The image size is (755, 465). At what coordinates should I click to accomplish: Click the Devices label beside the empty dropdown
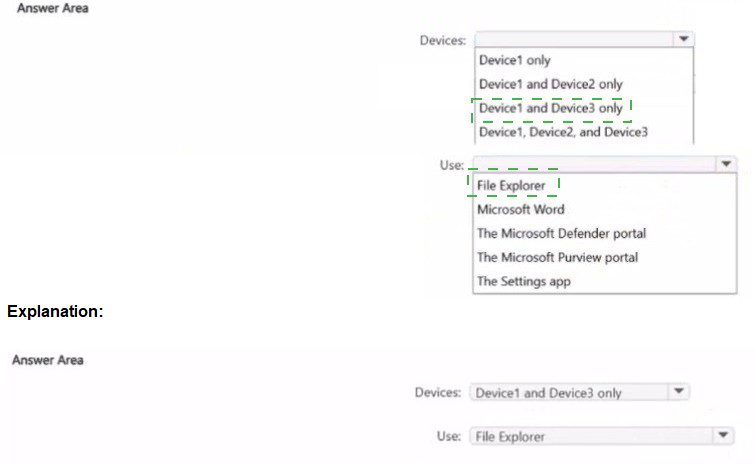click(444, 40)
